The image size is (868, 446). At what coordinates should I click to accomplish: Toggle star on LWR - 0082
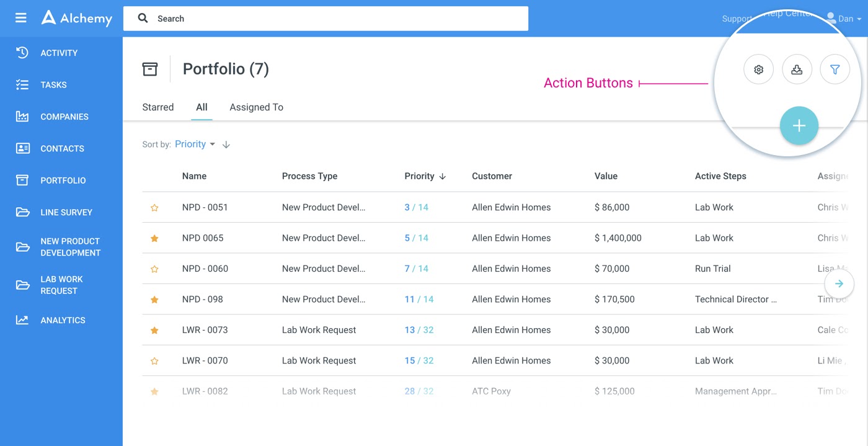click(154, 391)
